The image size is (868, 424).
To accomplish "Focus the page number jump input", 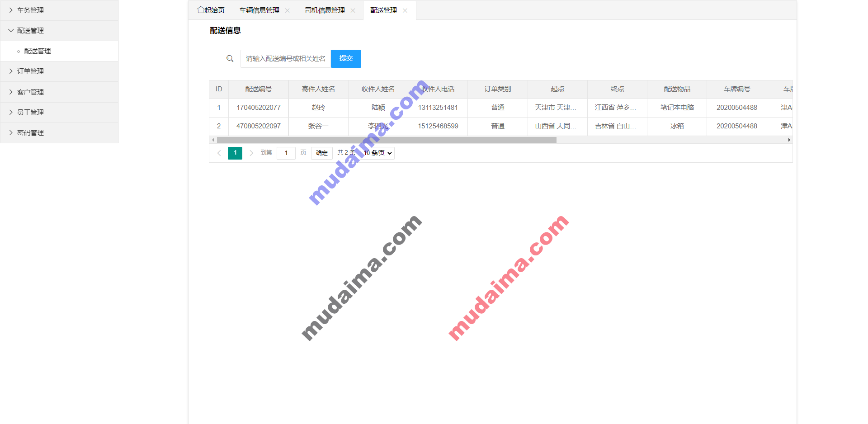I will click(286, 153).
